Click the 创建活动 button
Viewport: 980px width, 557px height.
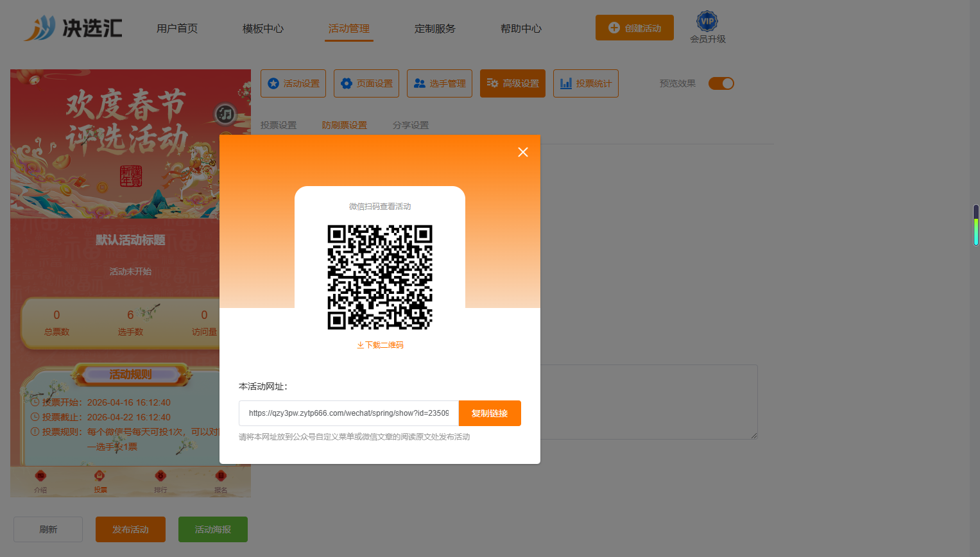coord(635,28)
